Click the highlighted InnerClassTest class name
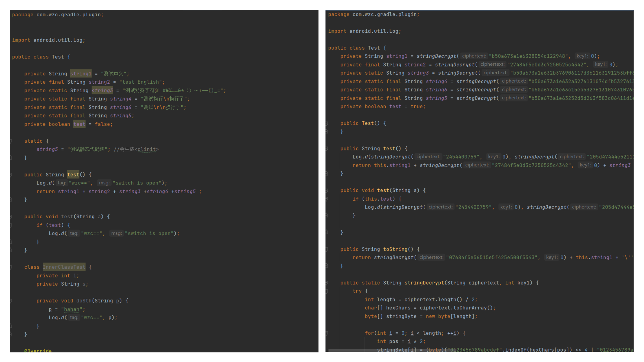The image size is (644, 362). 64,267
